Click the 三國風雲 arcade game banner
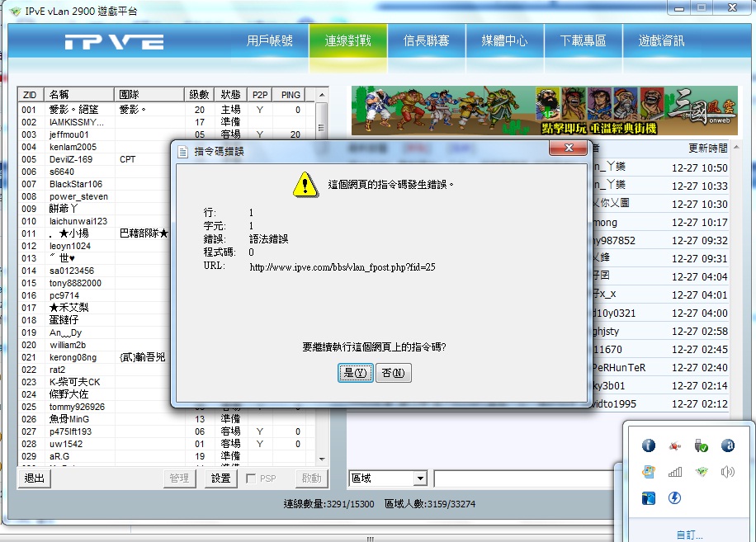The width and height of the screenshot is (756, 542). pos(545,111)
